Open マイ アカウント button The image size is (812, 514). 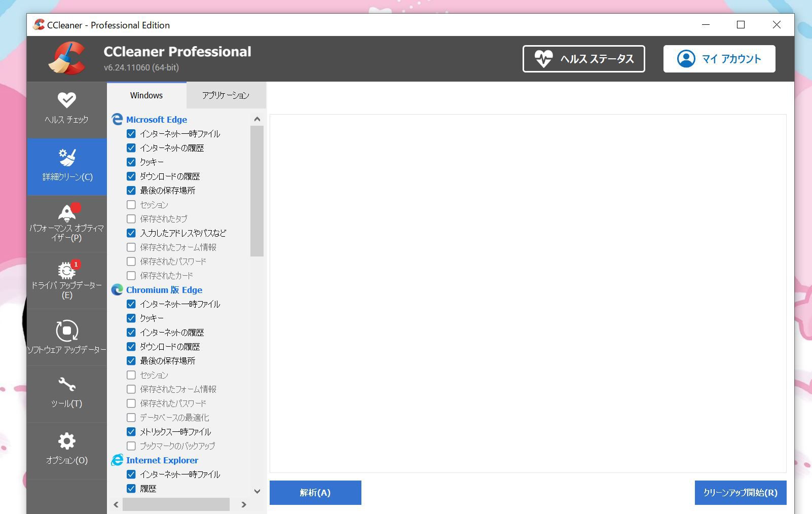[719, 59]
